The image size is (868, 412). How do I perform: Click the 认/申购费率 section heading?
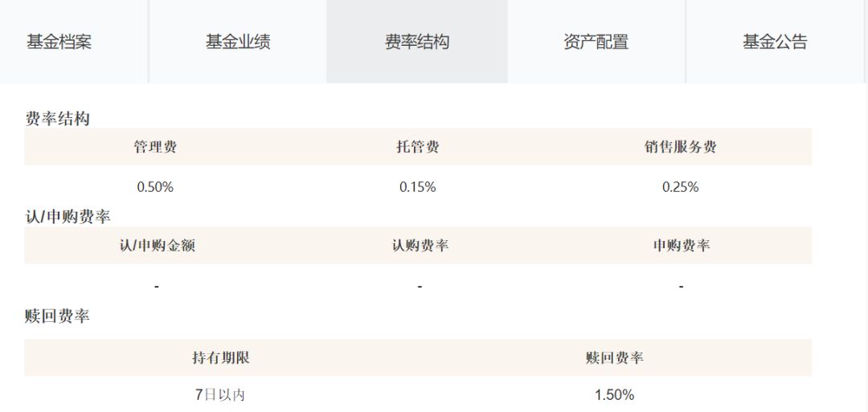68,217
